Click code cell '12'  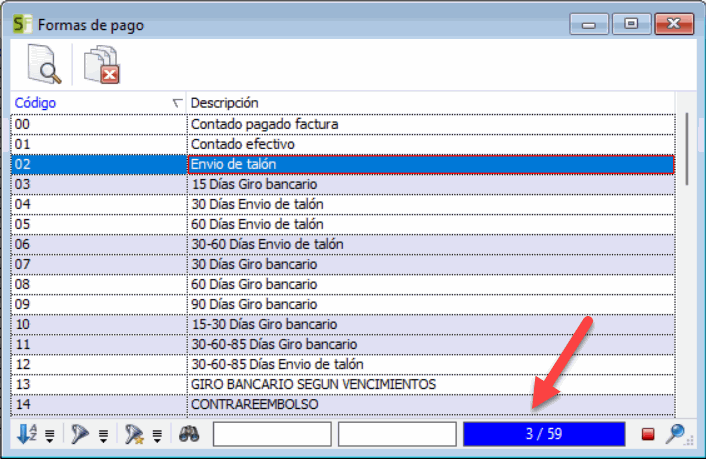99,364
